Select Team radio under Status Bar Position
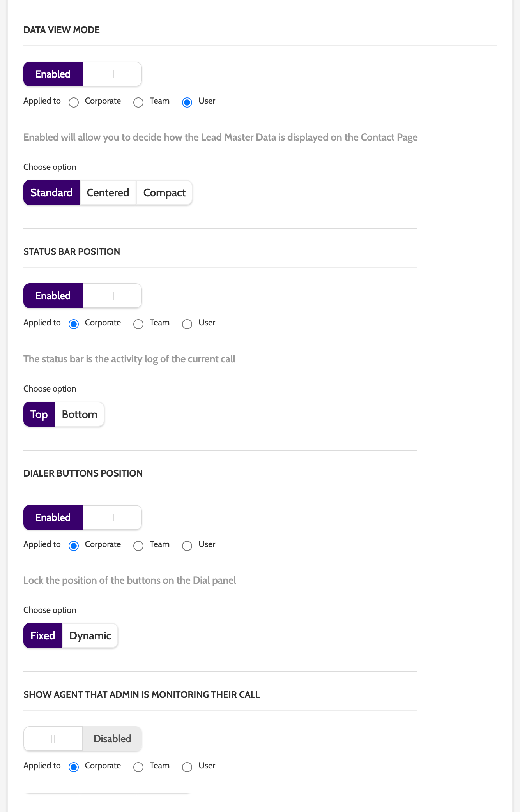This screenshot has height=812, width=520. [x=138, y=324]
